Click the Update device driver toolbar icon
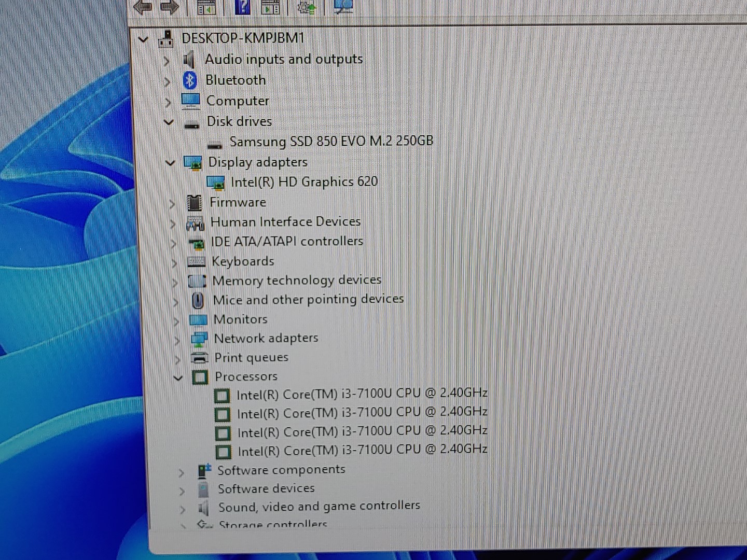747x560 pixels. point(307,7)
